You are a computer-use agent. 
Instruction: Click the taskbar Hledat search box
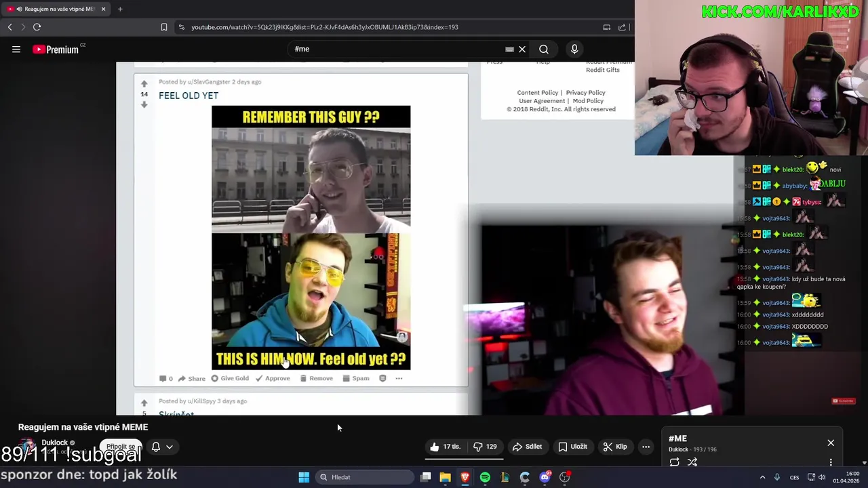click(x=365, y=477)
